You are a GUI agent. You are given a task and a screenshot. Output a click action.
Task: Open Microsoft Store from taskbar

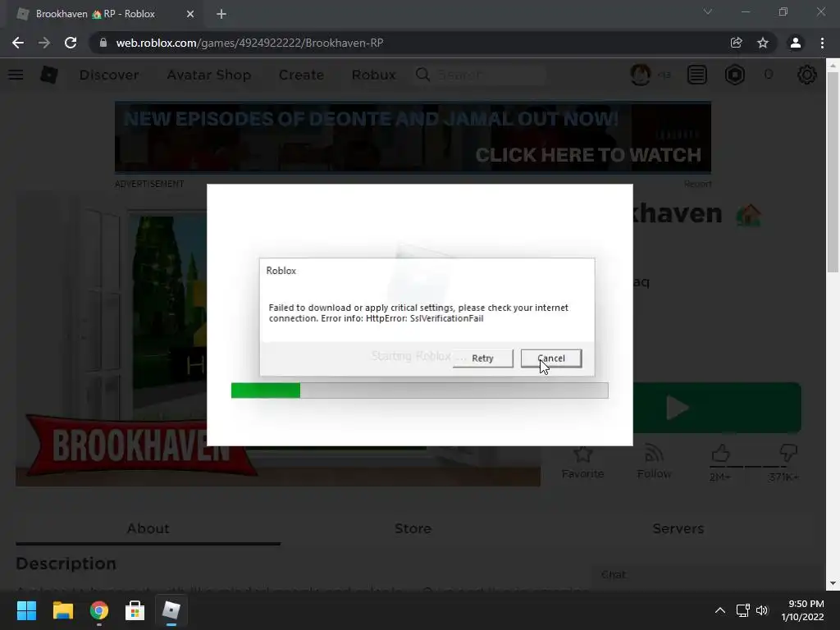(135, 610)
